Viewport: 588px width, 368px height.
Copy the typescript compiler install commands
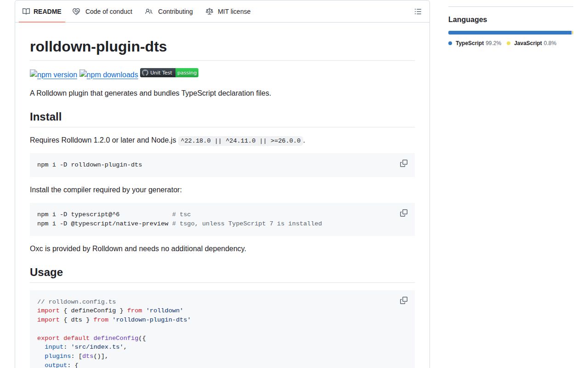point(404,213)
